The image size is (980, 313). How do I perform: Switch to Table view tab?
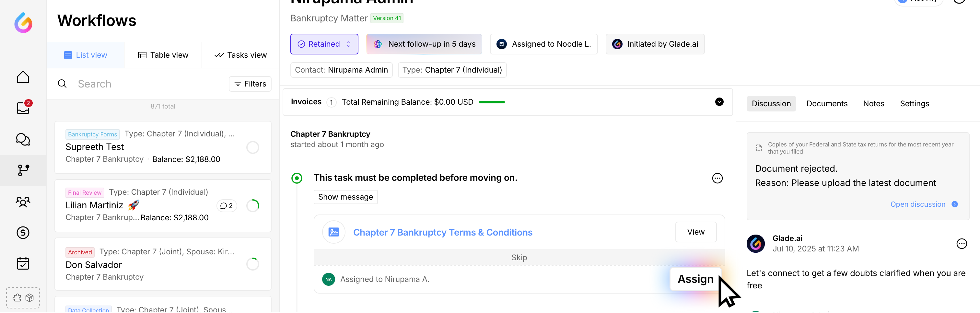[163, 55]
